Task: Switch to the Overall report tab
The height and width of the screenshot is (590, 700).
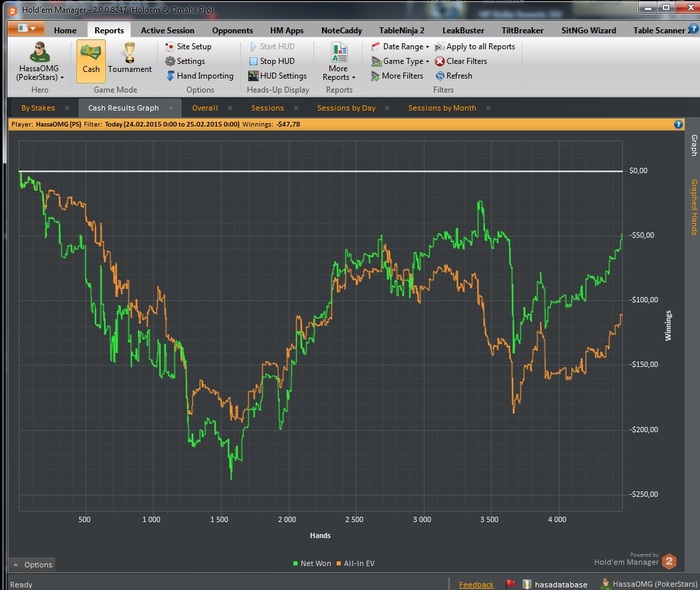Action: pos(205,108)
